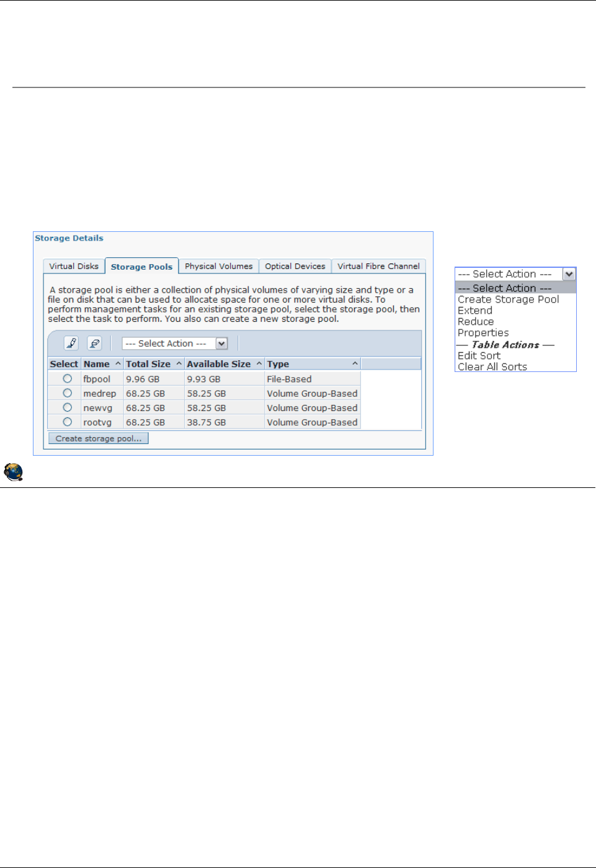Click the Type column header
This screenshot has width=596, height=868.
click(313, 364)
